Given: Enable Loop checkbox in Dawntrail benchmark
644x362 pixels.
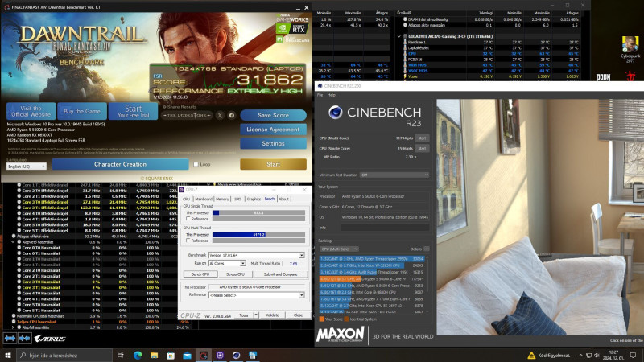Looking at the screenshot, I should (196, 164).
